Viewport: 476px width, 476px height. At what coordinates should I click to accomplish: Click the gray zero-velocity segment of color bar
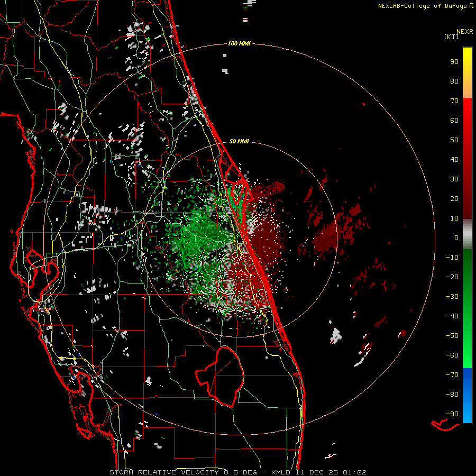point(467,234)
